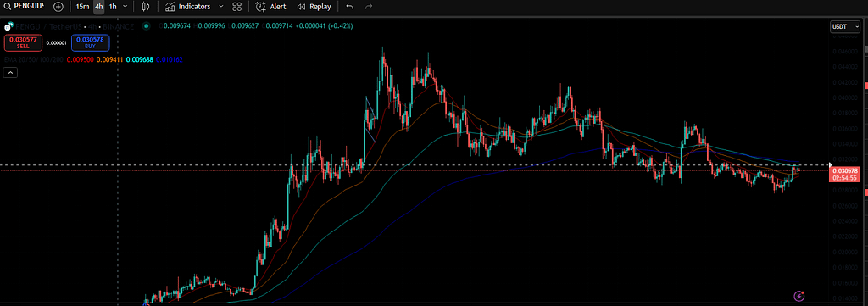Click the green market status dot
Screen dimensions: 868x306
tap(146, 25)
